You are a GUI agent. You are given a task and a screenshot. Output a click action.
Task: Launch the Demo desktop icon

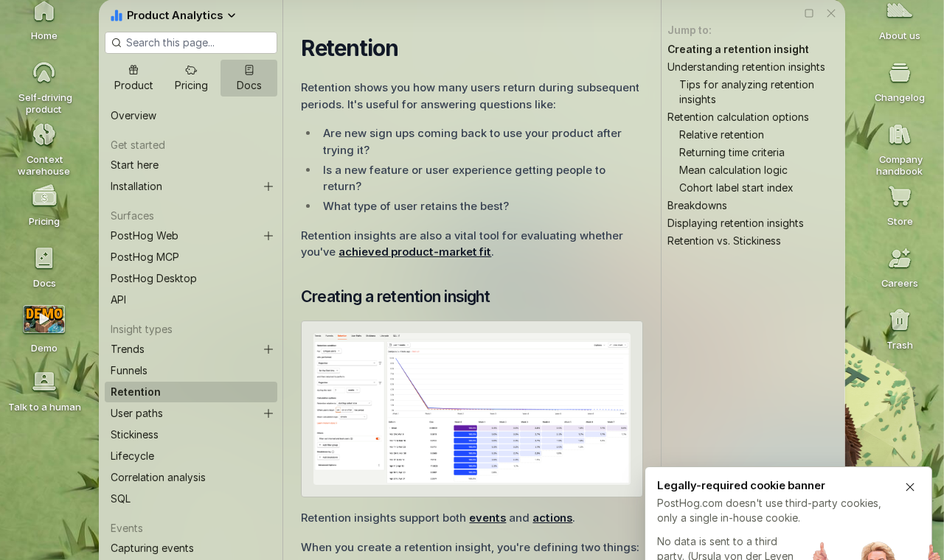pyautogui.click(x=44, y=329)
